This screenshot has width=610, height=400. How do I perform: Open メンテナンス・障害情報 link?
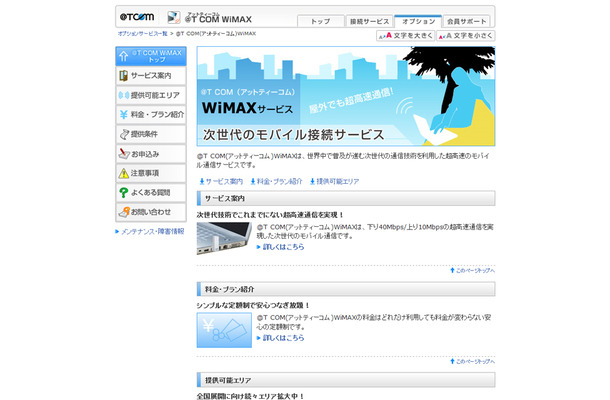150,232
